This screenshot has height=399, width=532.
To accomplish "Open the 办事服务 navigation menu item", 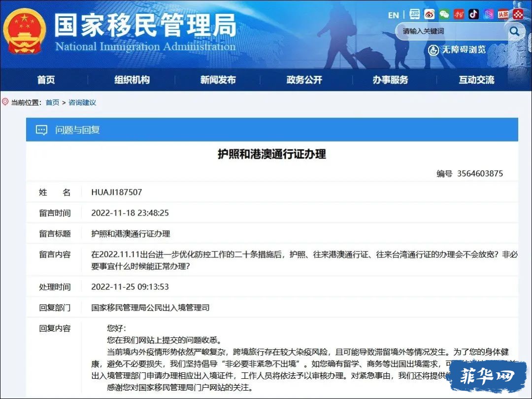I will tap(390, 80).
